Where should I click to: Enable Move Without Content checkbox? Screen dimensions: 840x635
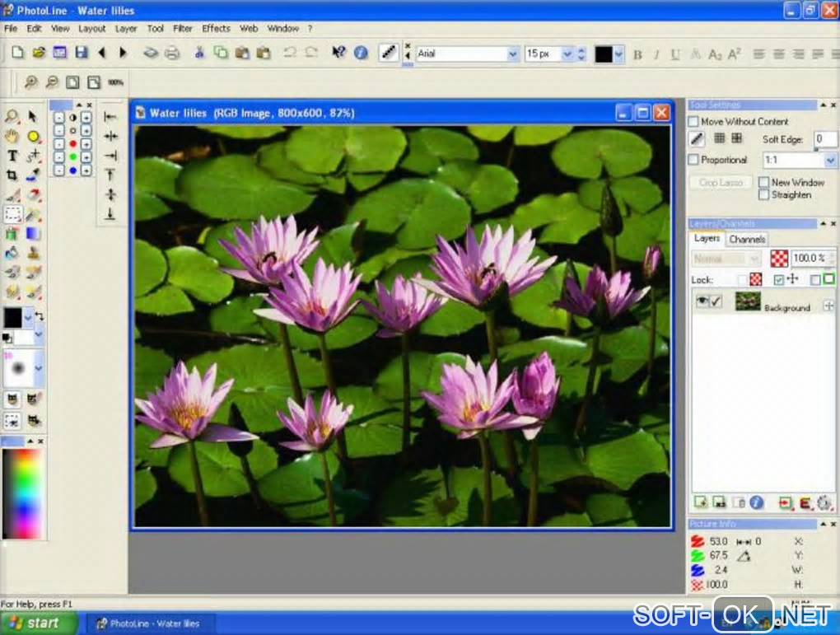pyautogui.click(x=693, y=122)
